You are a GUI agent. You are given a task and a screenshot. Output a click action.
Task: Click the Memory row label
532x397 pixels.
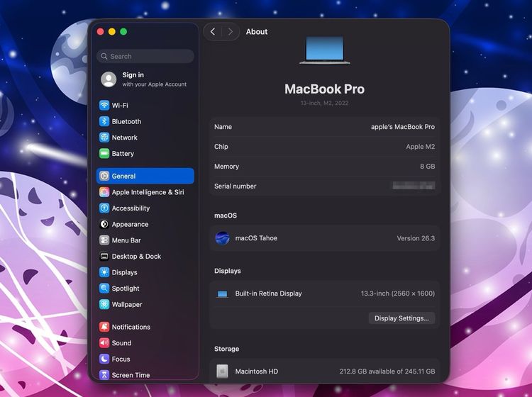coord(226,167)
